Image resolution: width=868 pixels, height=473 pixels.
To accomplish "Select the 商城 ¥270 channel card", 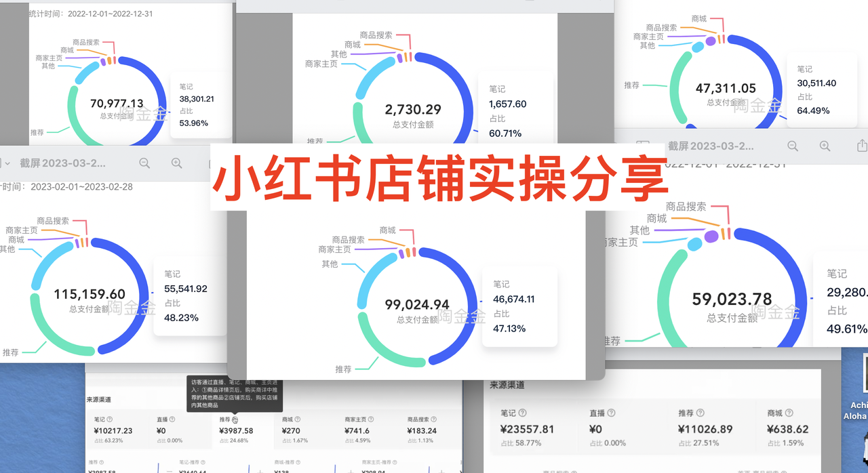I will click(x=306, y=430).
